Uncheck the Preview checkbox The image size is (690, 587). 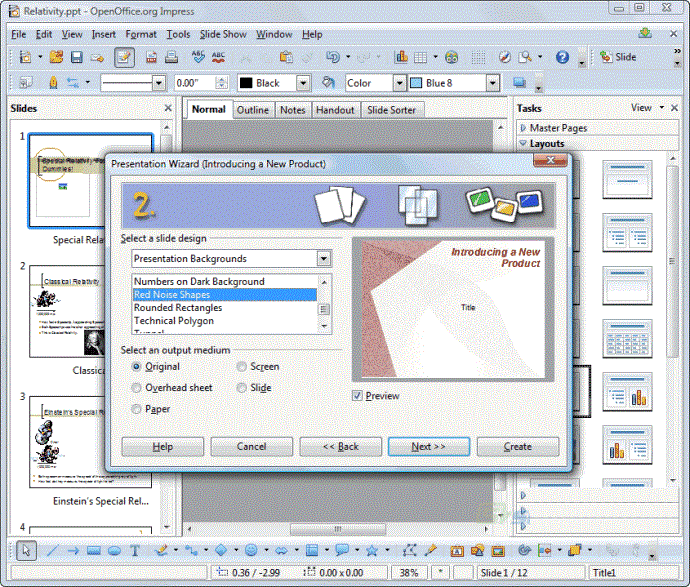tap(358, 396)
